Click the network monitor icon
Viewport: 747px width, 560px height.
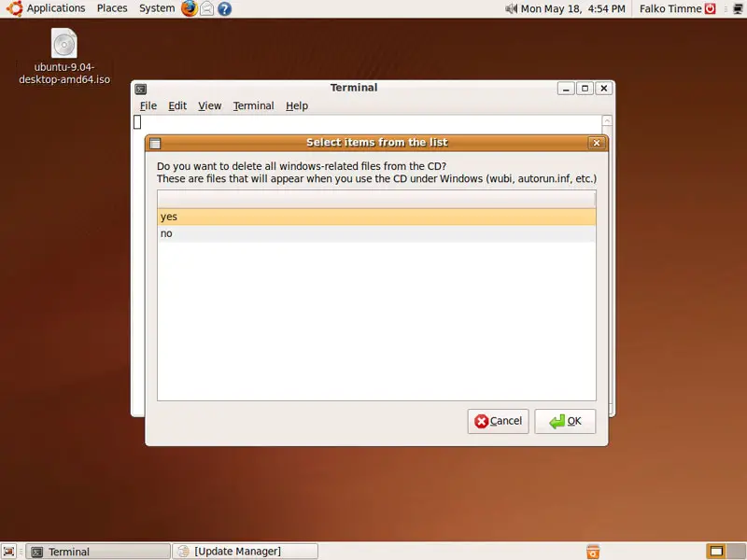tap(738, 8)
